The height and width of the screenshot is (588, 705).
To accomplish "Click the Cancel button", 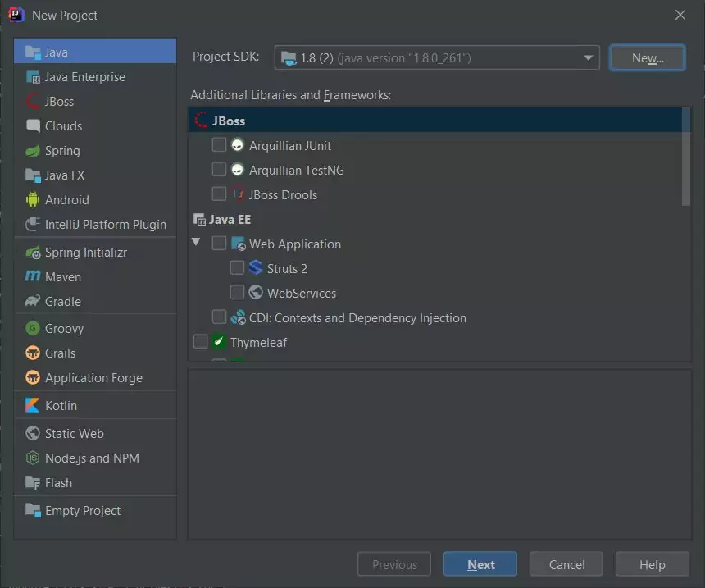I will (566, 564).
